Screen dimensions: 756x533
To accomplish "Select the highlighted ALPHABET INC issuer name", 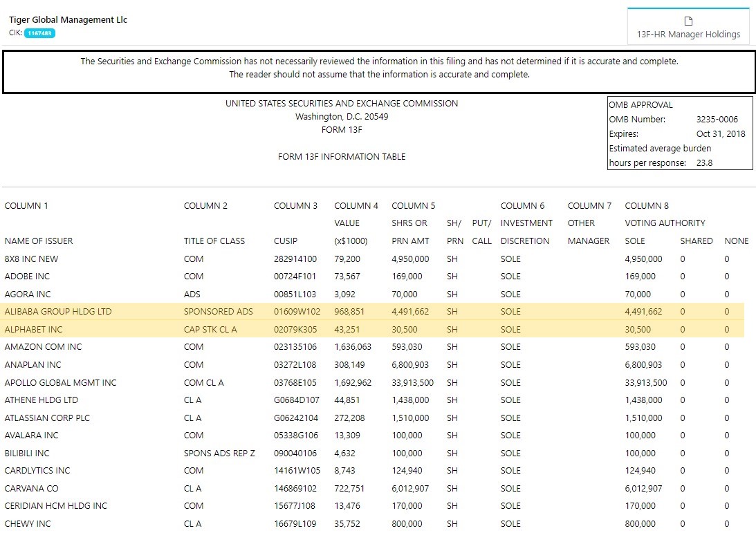I will pos(33,330).
